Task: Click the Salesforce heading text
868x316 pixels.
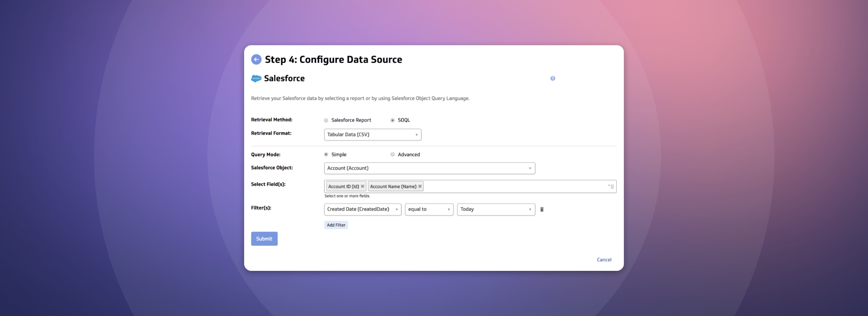Action: click(284, 79)
